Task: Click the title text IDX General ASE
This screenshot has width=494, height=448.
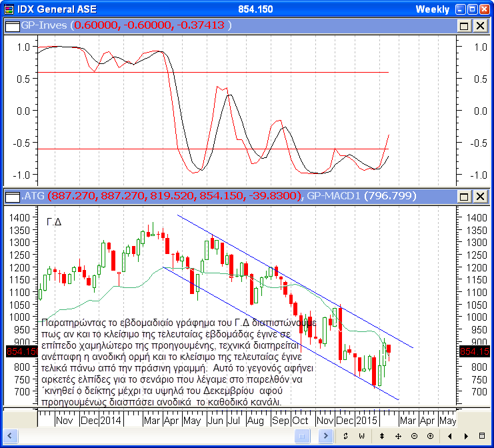Action: pyautogui.click(x=57, y=9)
